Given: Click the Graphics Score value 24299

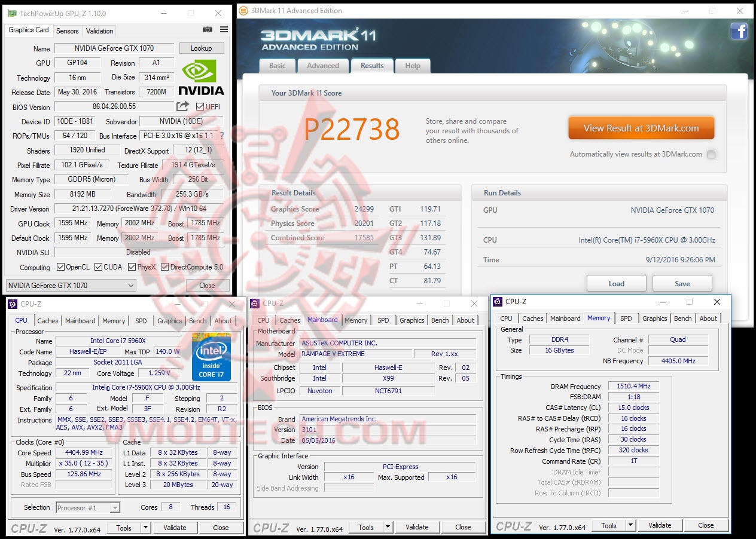Looking at the screenshot, I should click(x=364, y=209).
